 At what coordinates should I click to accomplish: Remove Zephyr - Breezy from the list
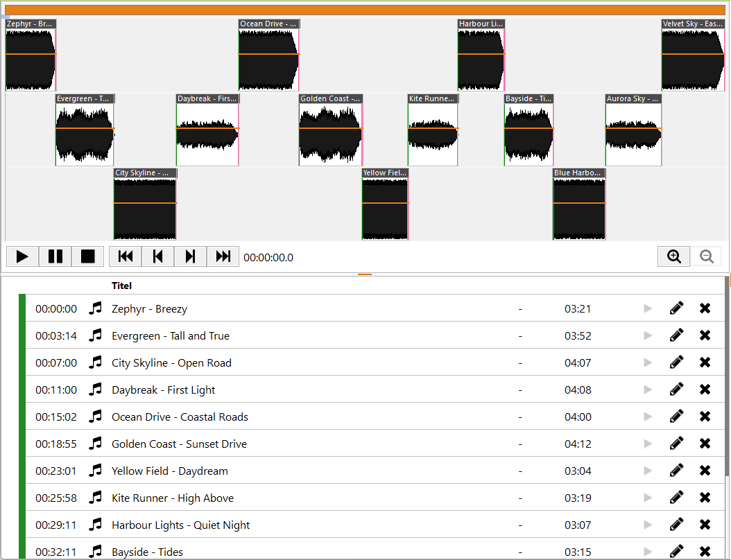705,308
